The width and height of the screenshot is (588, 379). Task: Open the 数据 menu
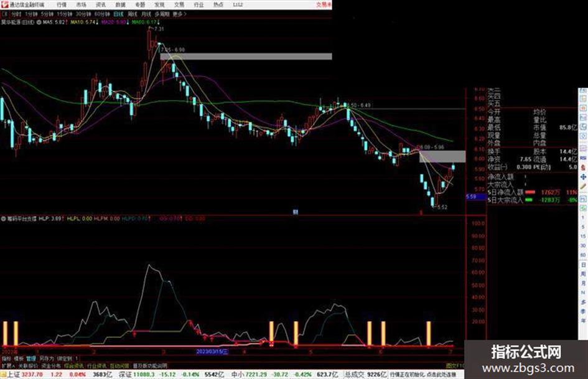[120, 5]
